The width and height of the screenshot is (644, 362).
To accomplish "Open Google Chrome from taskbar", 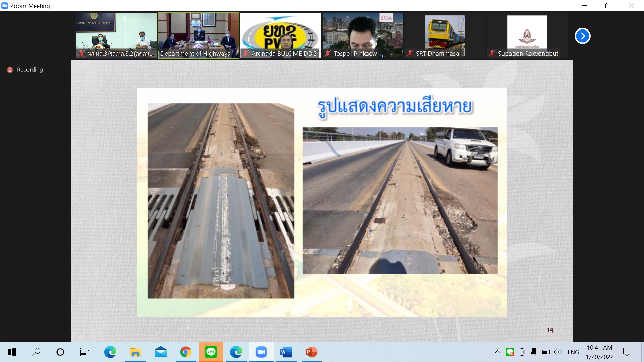I will coord(185,352).
